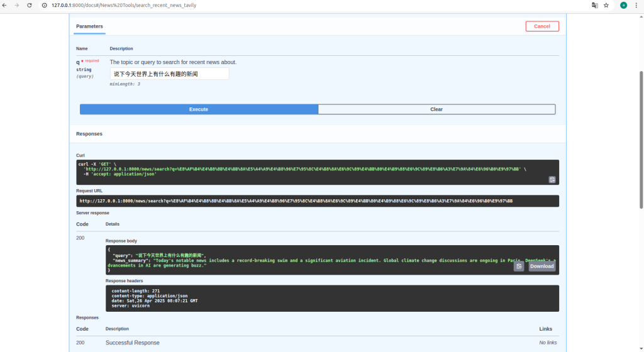Click the "content-length: 271" header line
Image resolution: width=644 pixels, height=352 pixels.
(136, 291)
